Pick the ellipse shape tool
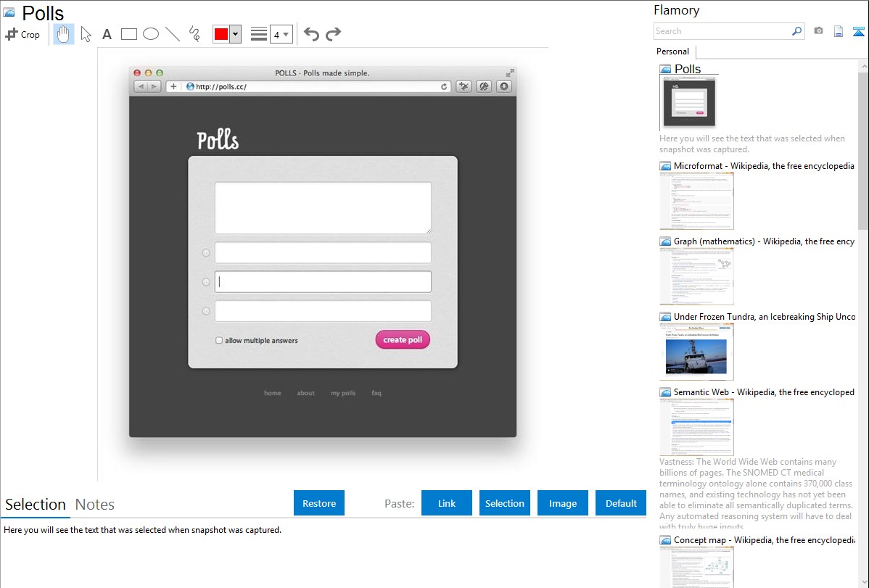The image size is (869, 588). pyautogui.click(x=151, y=34)
